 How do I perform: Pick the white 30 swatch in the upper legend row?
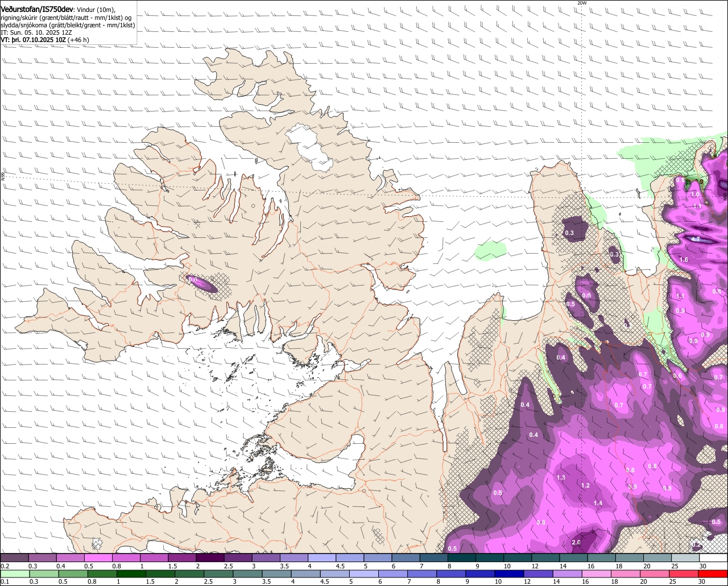click(714, 558)
